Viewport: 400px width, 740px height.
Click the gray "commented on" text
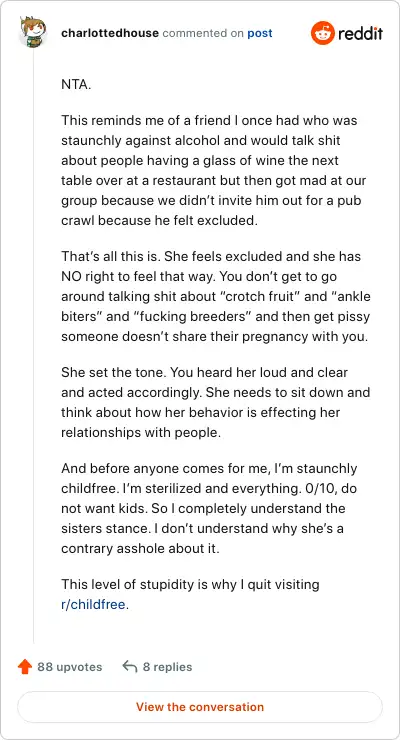tap(203, 34)
